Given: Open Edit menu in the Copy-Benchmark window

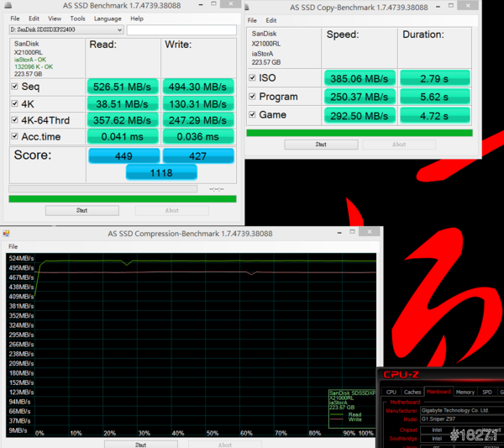Looking at the screenshot, I should click(271, 20).
